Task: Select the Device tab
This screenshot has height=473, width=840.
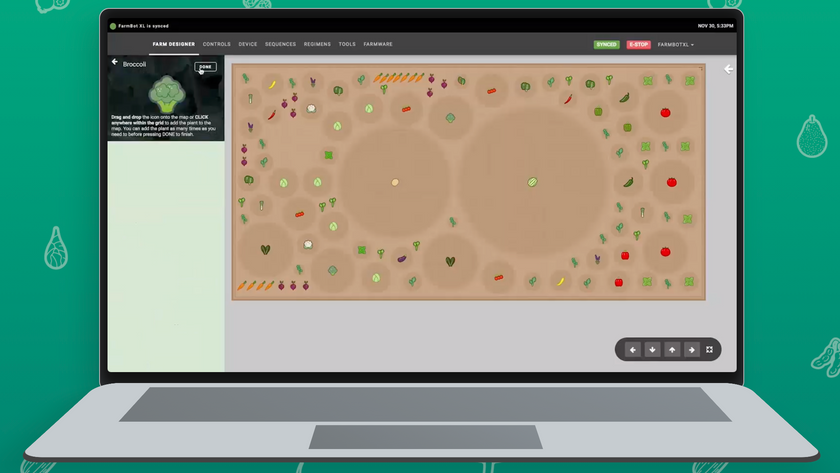Action: point(248,44)
